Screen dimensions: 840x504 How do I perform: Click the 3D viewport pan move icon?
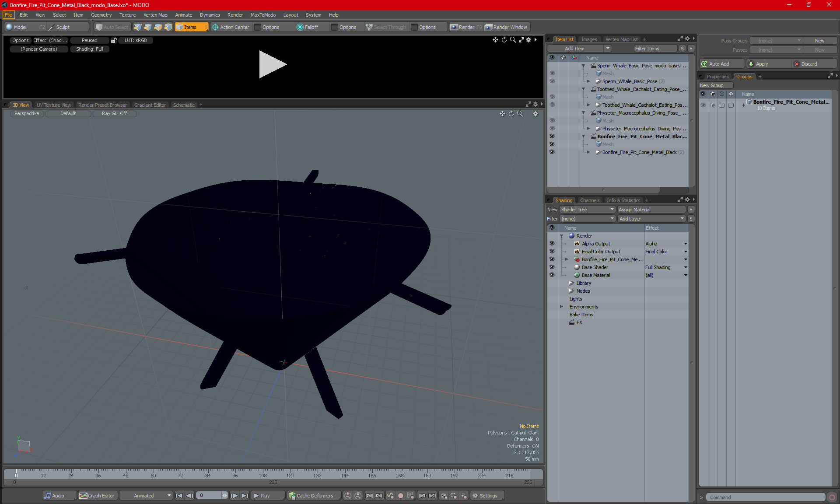pos(502,114)
